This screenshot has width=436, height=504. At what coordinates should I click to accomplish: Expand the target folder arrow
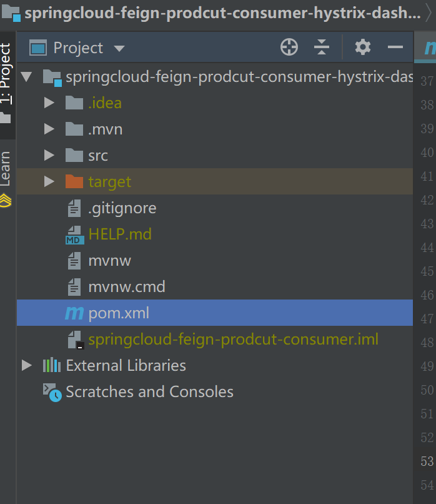(49, 181)
